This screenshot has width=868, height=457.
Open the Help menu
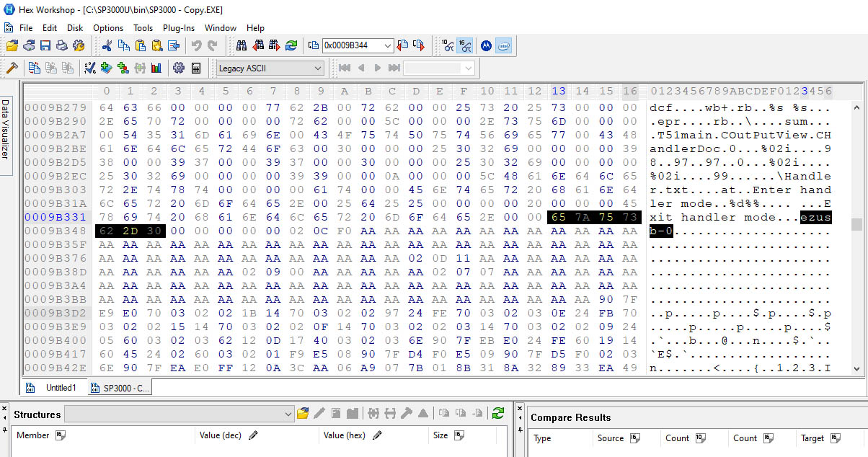(255, 27)
